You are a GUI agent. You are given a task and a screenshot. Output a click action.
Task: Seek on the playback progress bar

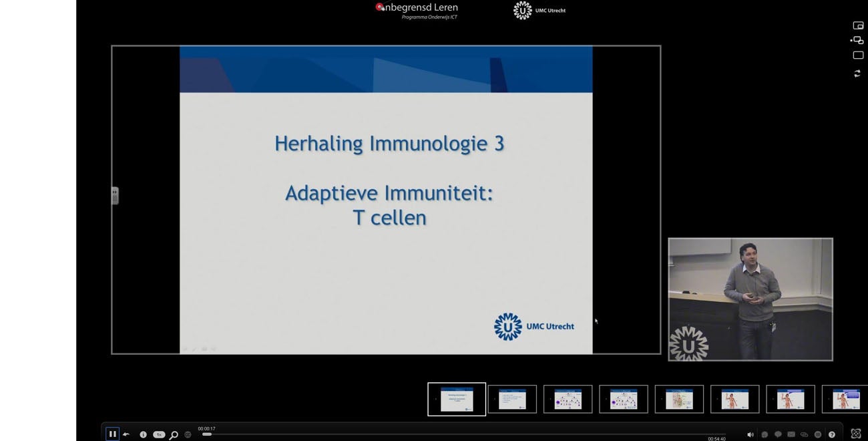pos(465,434)
